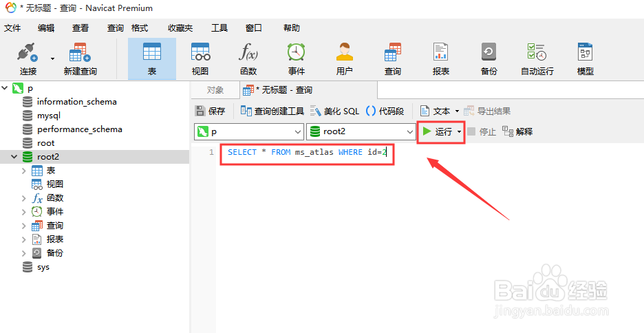Open the Model (模型) toolbar icon
The height and width of the screenshot is (333, 644).
pos(586,59)
